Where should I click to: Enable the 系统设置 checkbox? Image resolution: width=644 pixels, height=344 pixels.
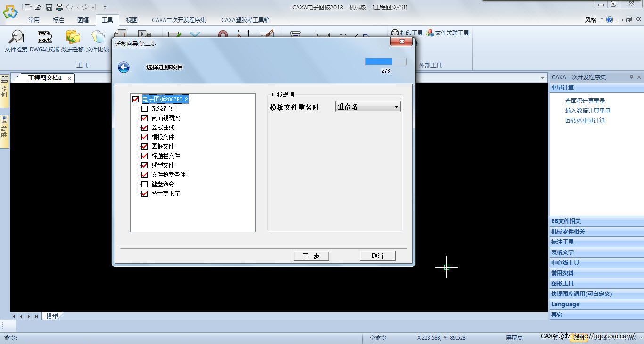point(145,109)
